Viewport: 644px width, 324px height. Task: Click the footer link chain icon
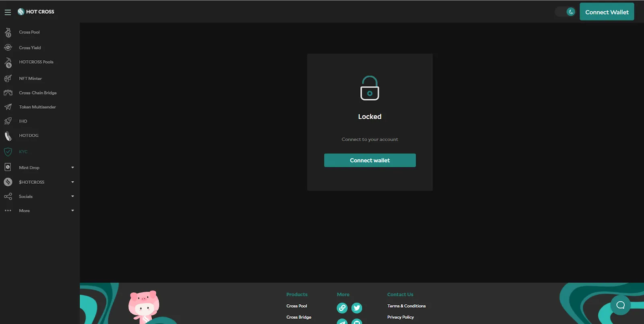coord(342,308)
